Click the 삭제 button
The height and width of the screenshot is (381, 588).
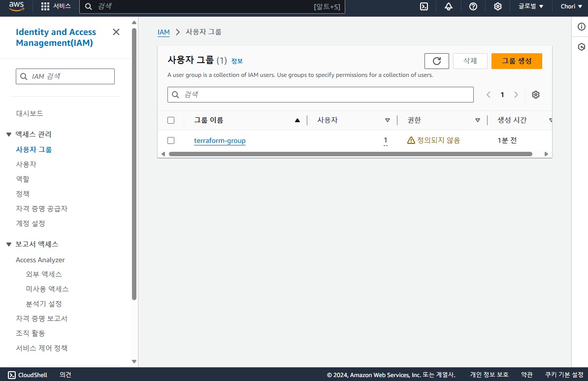[470, 61]
